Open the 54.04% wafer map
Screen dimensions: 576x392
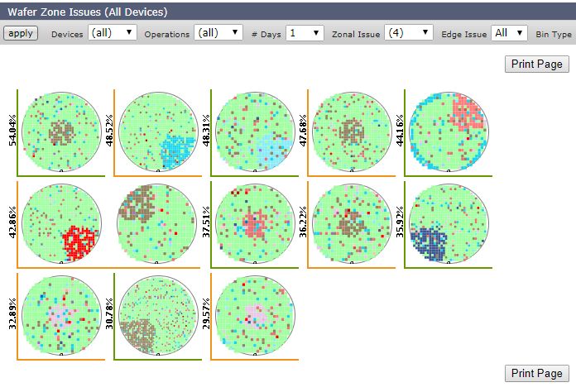[x=61, y=131]
